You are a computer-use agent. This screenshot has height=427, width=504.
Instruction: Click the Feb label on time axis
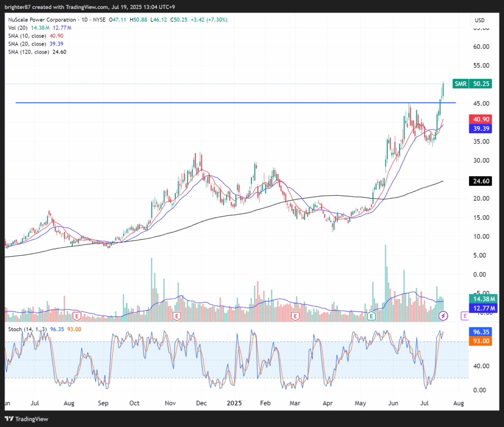click(265, 403)
